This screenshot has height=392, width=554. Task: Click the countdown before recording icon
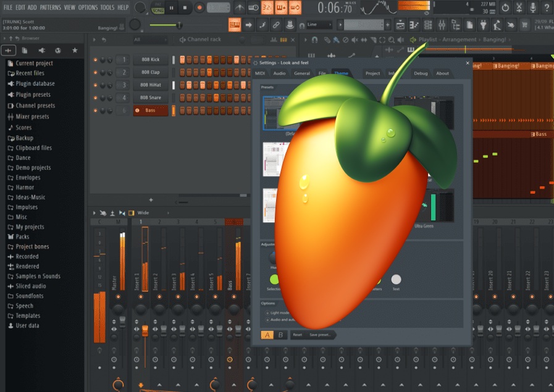(x=267, y=7)
